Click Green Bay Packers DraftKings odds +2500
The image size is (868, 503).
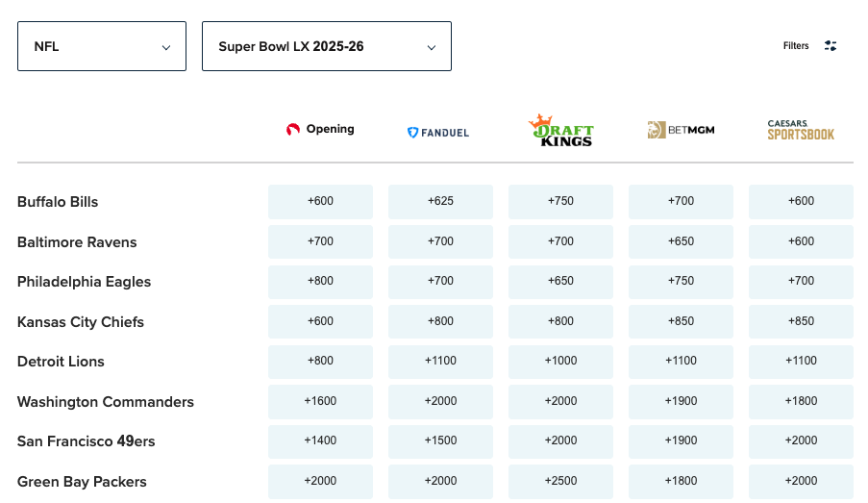click(x=560, y=482)
